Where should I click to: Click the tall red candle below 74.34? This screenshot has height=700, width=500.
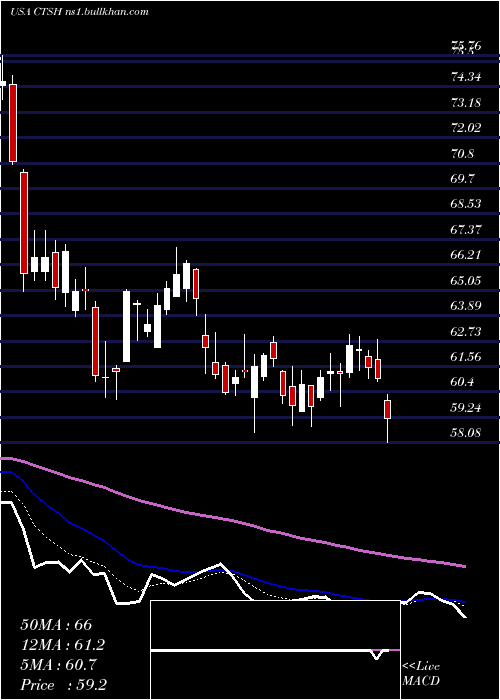pos(13,123)
